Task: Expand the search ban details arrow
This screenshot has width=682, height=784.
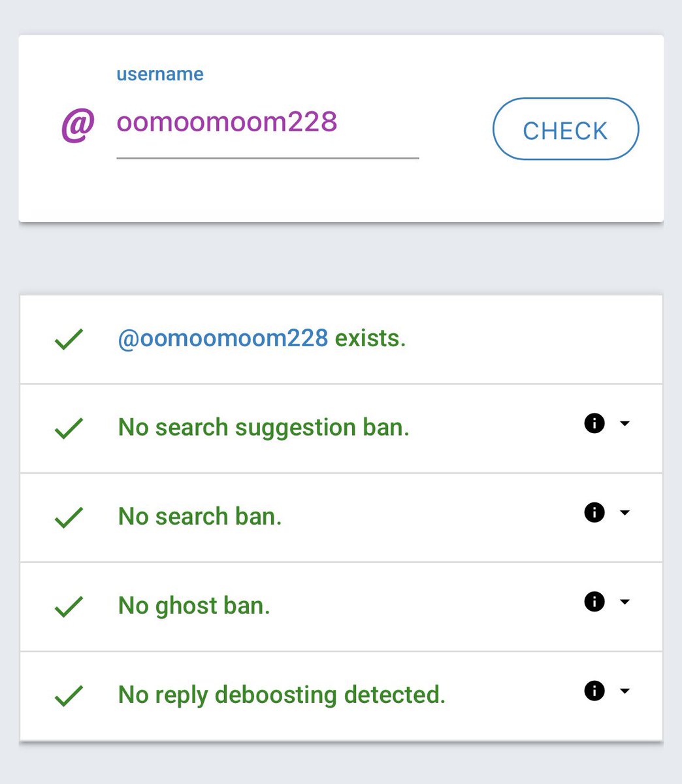Action: (625, 512)
